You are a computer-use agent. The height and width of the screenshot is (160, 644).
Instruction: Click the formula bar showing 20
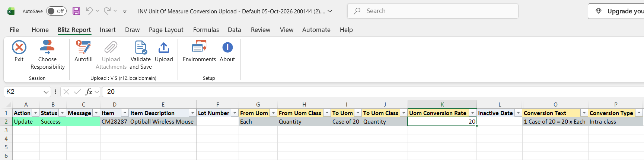(372, 92)
